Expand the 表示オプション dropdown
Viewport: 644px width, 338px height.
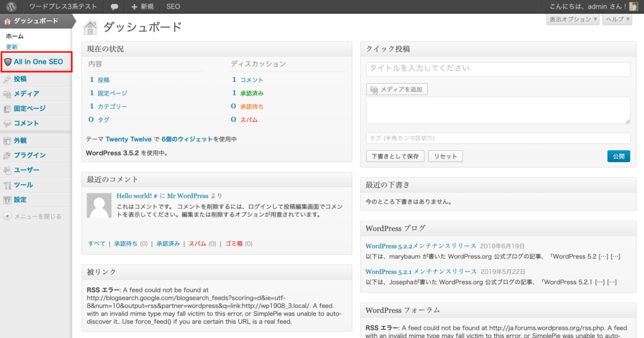pyautogui.click(x=572, y=19)
